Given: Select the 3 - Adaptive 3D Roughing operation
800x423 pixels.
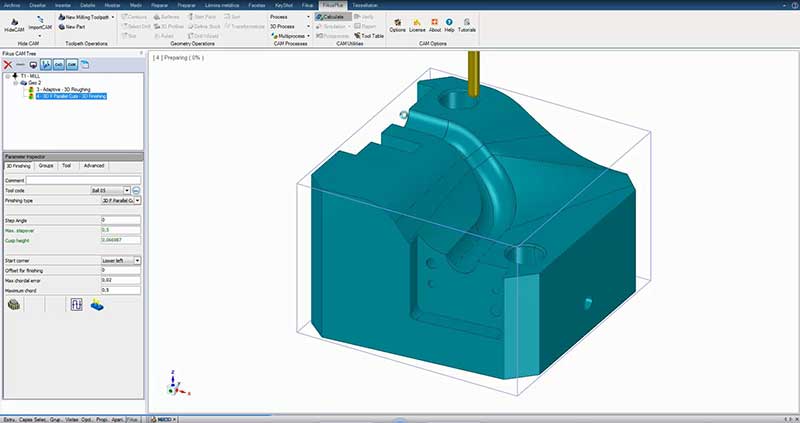Looking at the screenshot, I should point(63,90).
